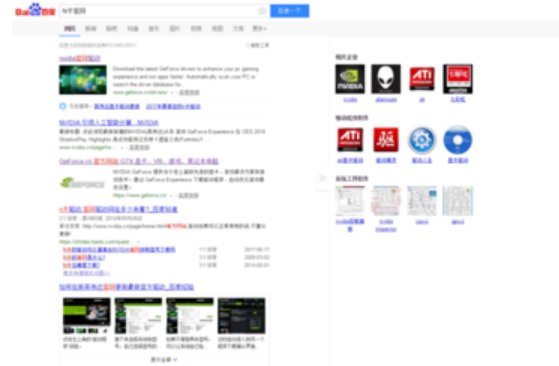Switch to the 地图 tab
This screenshot has width=559, height=366.
coord(217,29)
